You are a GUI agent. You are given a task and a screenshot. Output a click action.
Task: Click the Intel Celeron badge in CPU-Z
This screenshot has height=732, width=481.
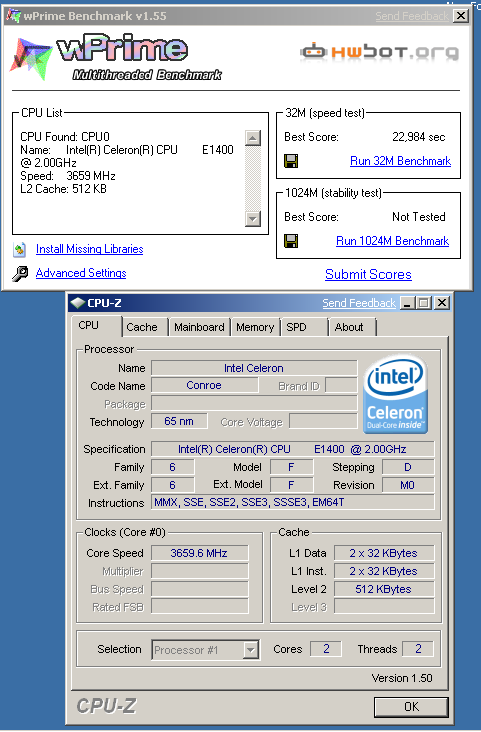(x=396, y=394)
